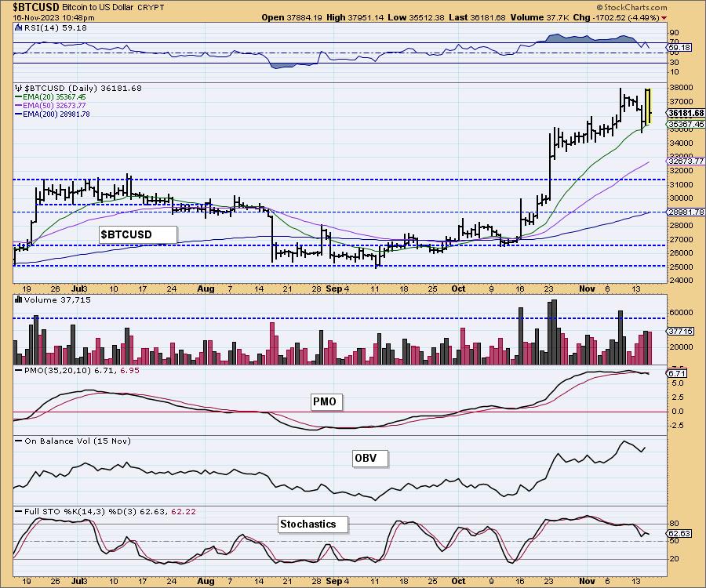Click the 62.63 stochastics value tag
This screenshot has height=588, width=706.
click(x=679, y=533)
